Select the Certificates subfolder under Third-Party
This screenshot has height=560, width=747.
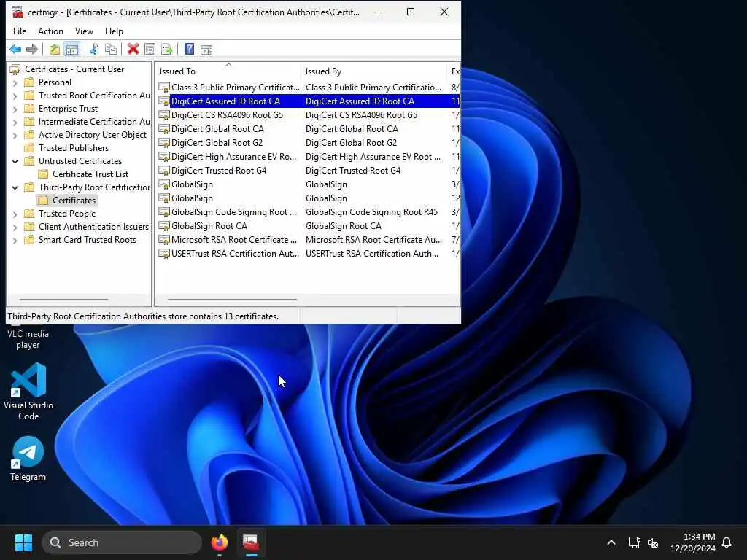tap(74, 201)
